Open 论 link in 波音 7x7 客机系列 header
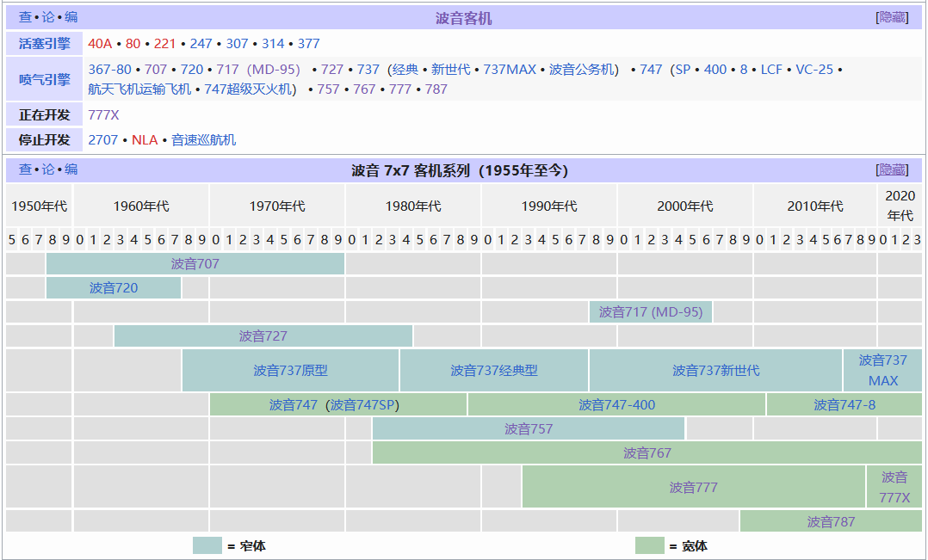The width and height of the screenshot is (928, 560). (48, 169)
